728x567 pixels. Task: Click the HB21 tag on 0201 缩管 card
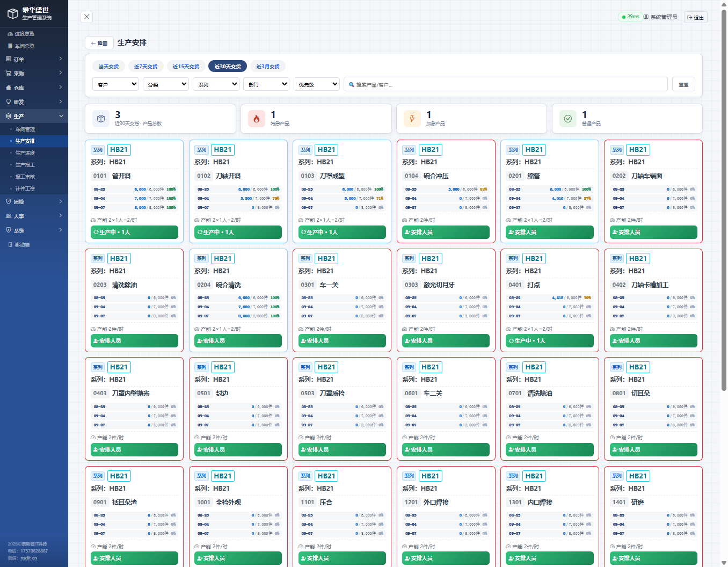coord(534,150)
